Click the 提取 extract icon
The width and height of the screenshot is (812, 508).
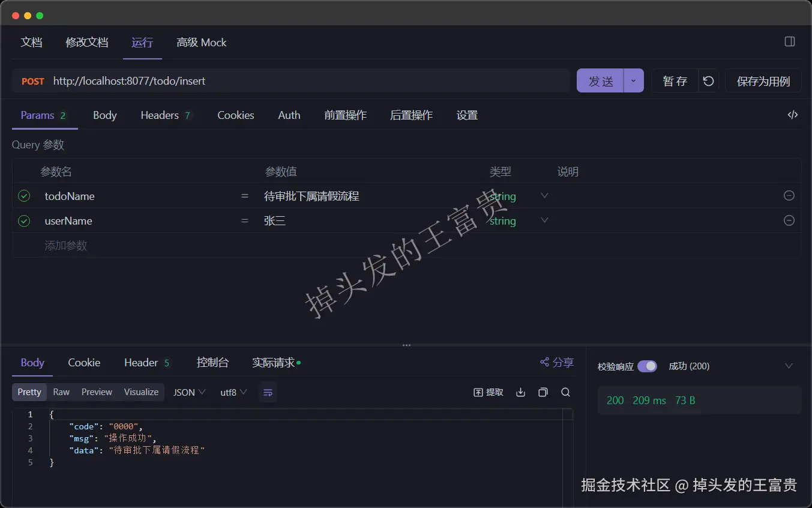(478, 392)
